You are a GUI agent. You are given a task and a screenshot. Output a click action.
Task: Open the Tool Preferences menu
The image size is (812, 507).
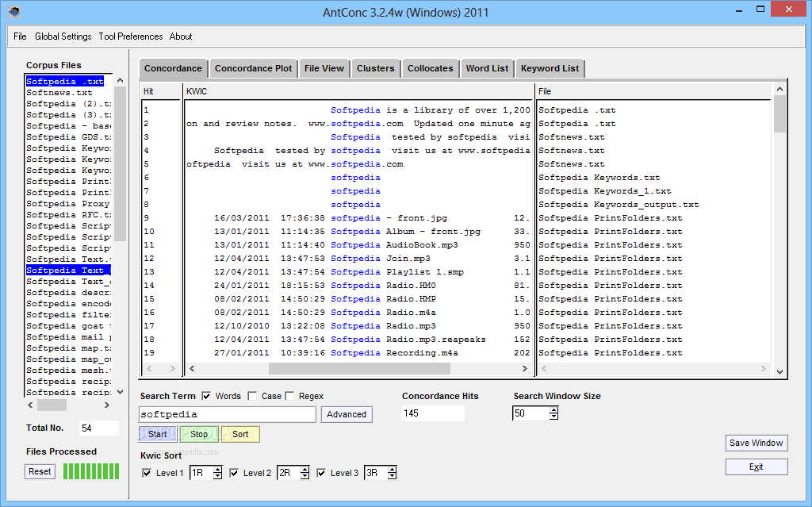pos(131,36)
